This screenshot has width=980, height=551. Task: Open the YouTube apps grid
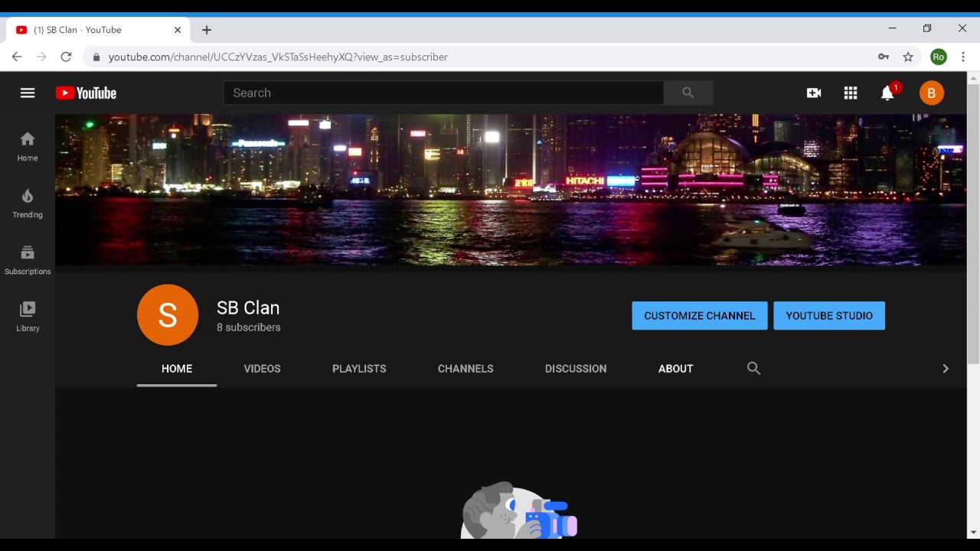coord(851,93)
